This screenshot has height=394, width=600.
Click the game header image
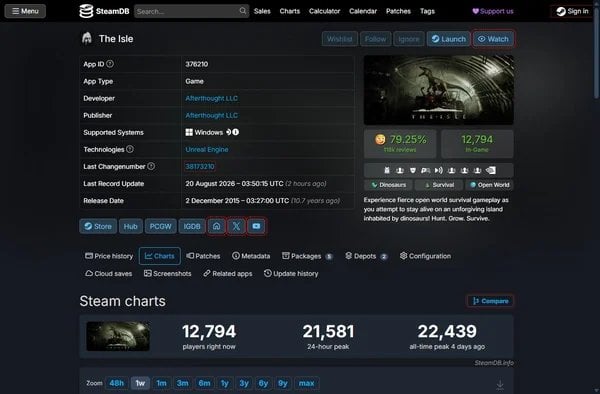click(x=439, y=90)
